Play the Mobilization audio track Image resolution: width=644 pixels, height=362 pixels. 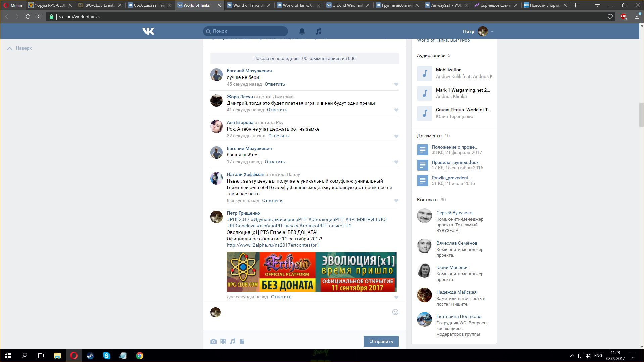pyautogui.click(x=425, y=73)
